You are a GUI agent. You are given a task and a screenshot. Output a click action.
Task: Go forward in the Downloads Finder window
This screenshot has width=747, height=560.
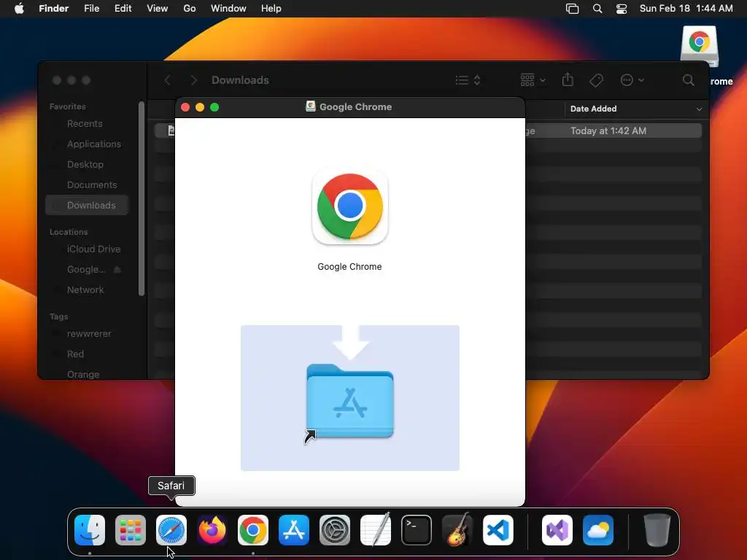click(193, 80)
